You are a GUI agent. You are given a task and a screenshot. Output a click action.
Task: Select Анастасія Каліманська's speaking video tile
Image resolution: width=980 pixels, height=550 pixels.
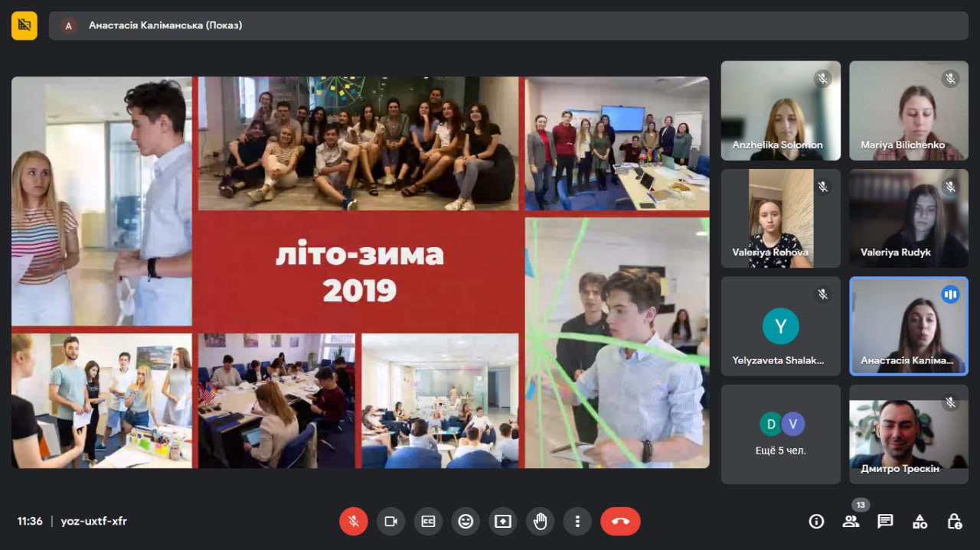909,327
